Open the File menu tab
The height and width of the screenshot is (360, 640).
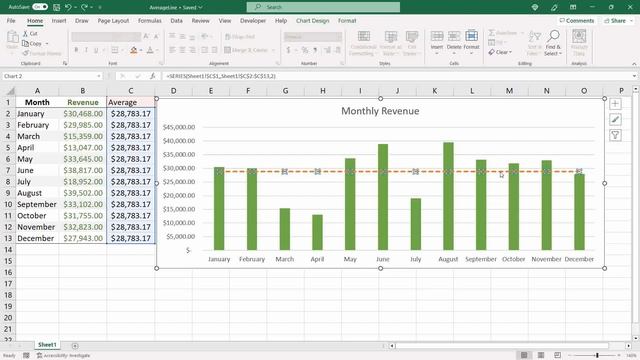click(x=11, y=20)
